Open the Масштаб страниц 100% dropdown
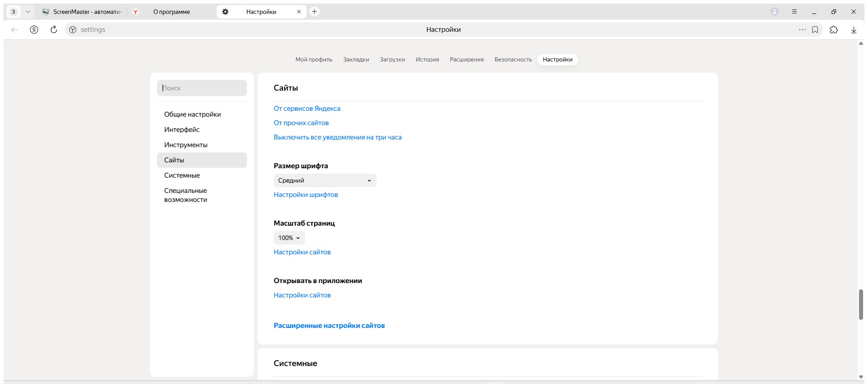The image size is (868, 384). point(289,238)
